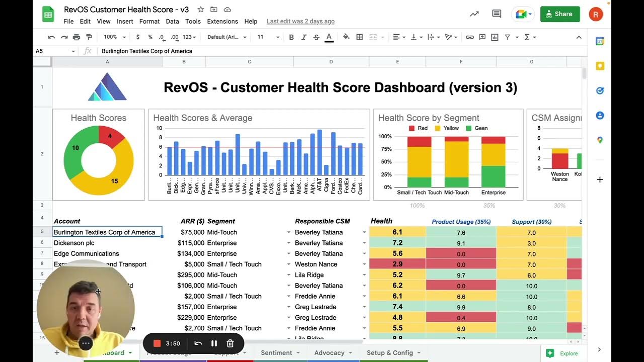Get add-ons plus icon in side panel

(x=600, y=179)
